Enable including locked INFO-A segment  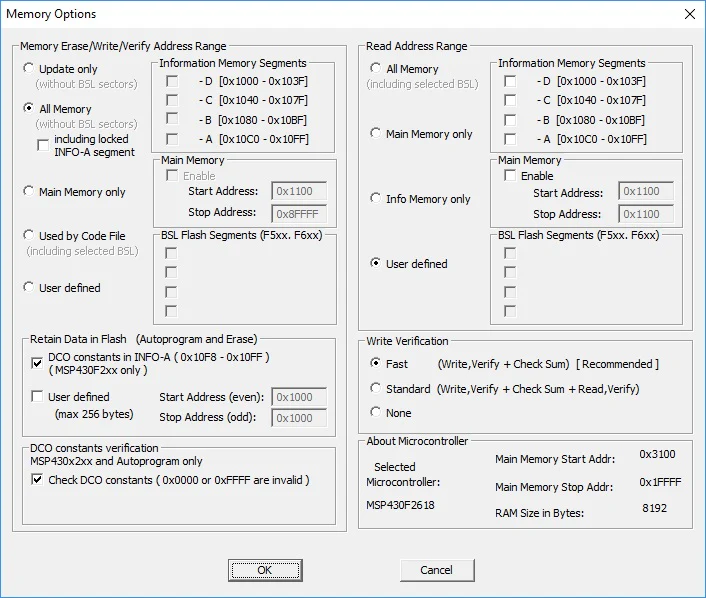coord(43,145)
